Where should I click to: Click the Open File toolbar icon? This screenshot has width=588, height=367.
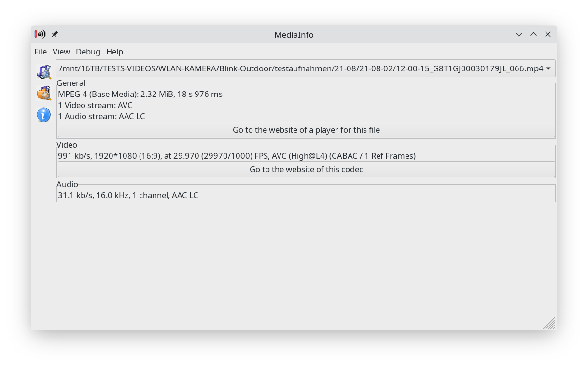coord(44,72)
